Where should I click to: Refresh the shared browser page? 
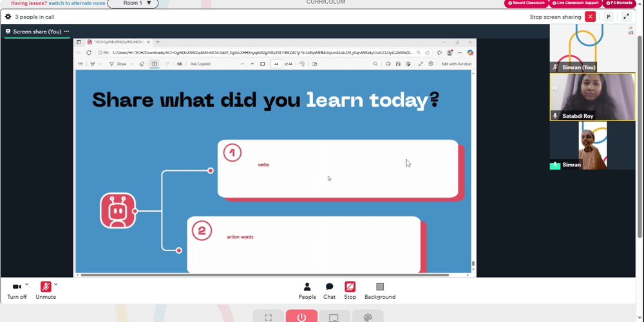pyautogui.click(x=89, y=53)
